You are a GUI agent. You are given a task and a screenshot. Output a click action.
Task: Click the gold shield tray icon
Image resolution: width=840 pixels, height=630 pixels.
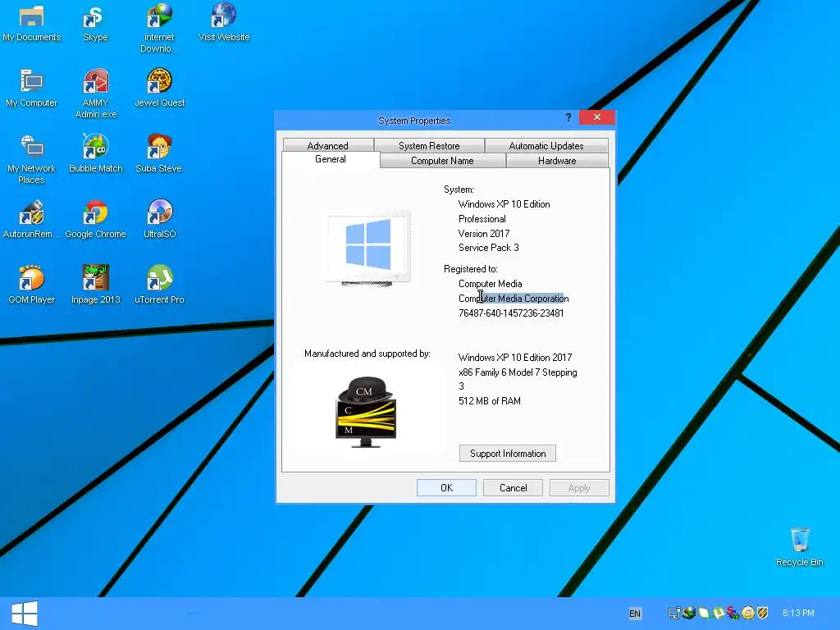(762, 613)
